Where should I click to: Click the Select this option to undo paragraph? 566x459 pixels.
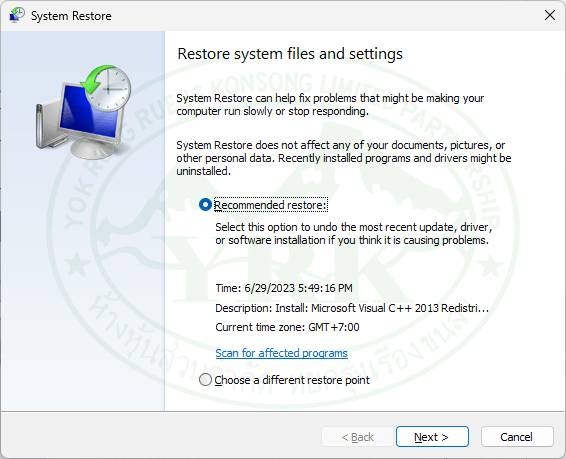click(354, 233)
